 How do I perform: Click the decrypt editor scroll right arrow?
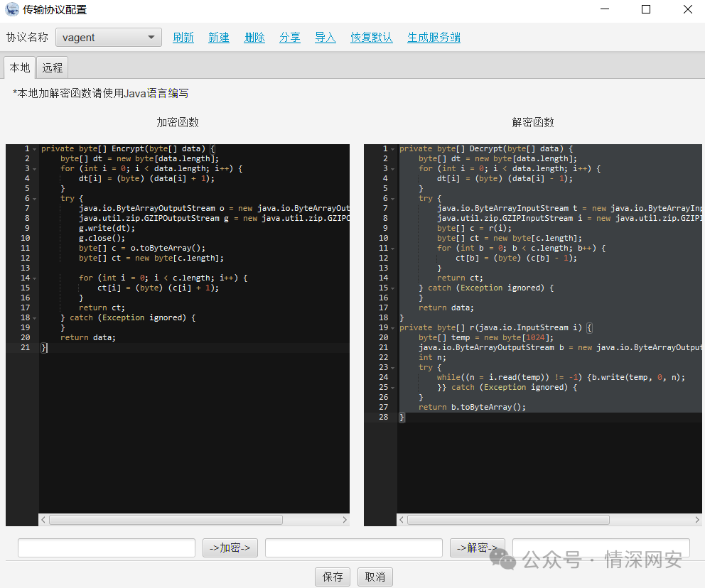click(x=697, y=520)
